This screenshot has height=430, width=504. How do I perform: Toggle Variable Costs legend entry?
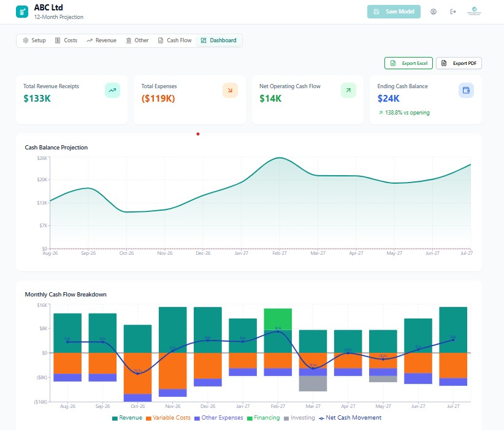click(x=168, y=418)
